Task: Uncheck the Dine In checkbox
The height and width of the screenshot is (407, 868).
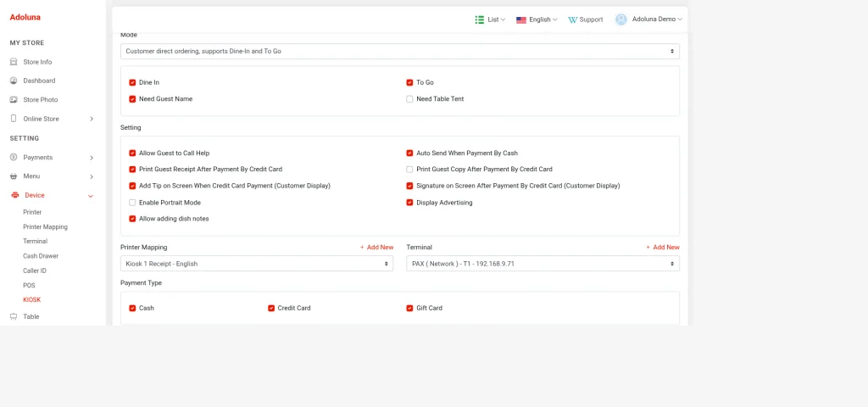Action: (x=132, y=82)
